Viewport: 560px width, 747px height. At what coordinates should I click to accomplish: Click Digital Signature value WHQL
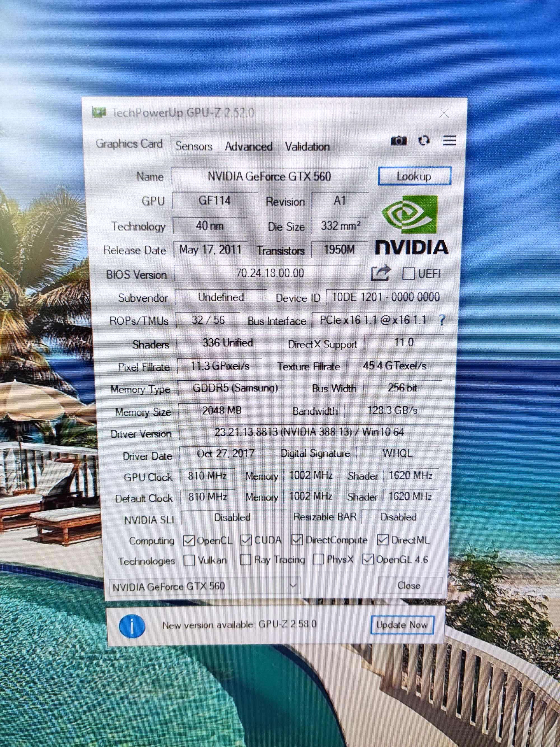coord(398,453)
